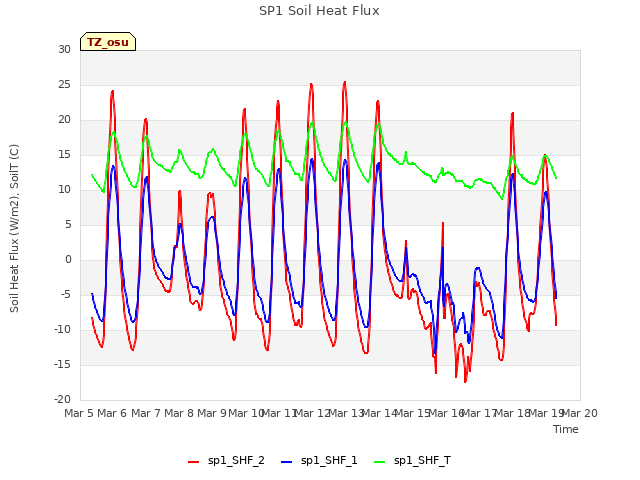Click the Mar 9 x-axis tick label
Screen dimensions: 640x480
click(212, 413)
